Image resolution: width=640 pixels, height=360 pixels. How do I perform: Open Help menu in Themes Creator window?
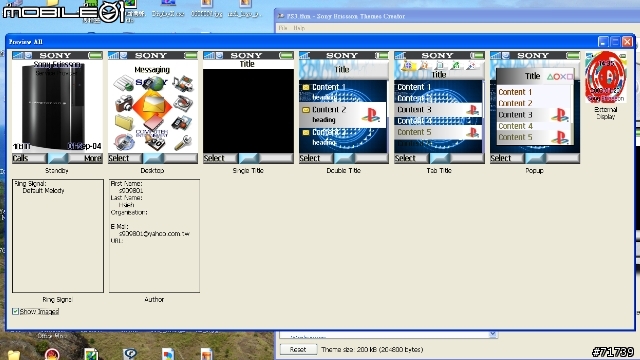tap(299, 28)
